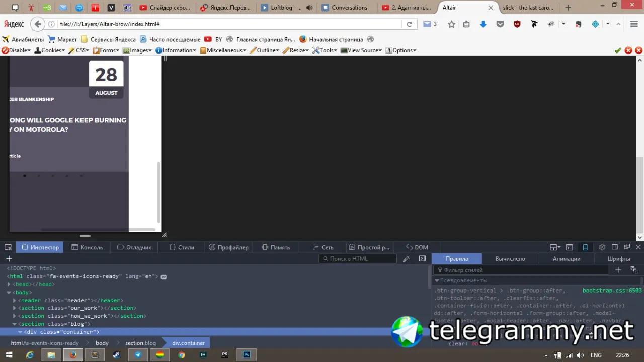Screen dimensions: 644x362
Task: Switch to the Консоль tab
Action: click(87, 247)
